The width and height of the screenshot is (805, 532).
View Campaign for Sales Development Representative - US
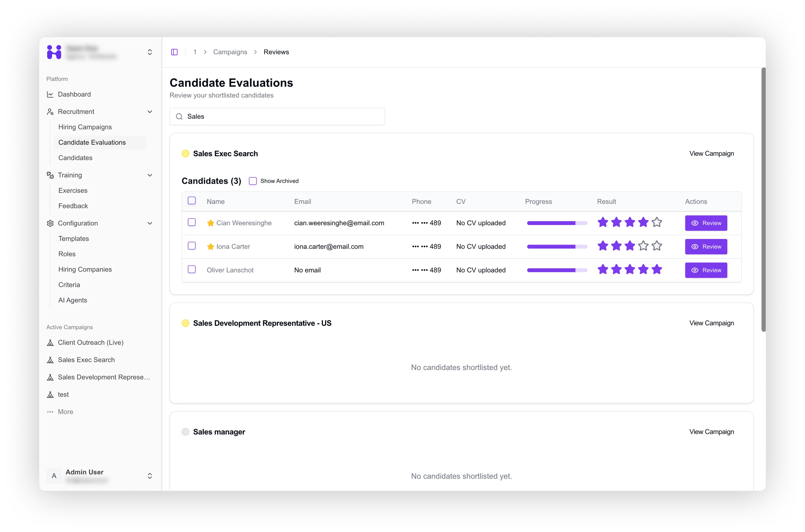[x=711, y=323]
